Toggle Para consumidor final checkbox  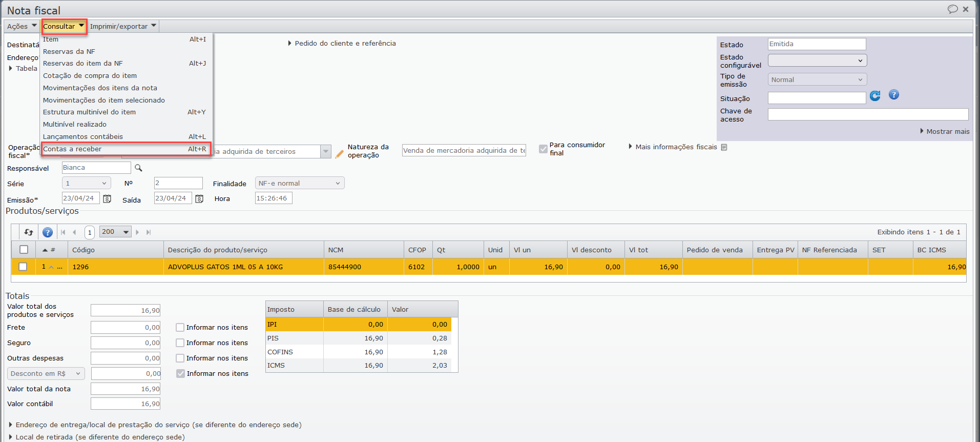click(543, 149)
